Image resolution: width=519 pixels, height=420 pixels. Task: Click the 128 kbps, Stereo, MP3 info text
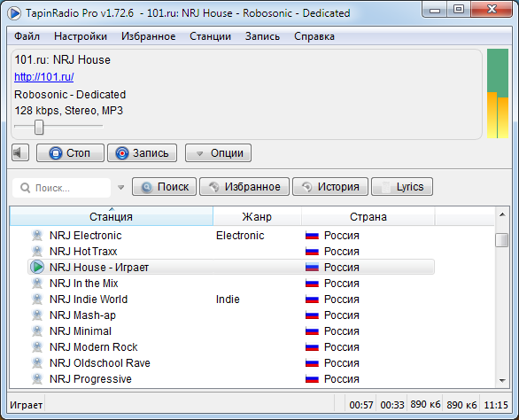pos(68,110)
